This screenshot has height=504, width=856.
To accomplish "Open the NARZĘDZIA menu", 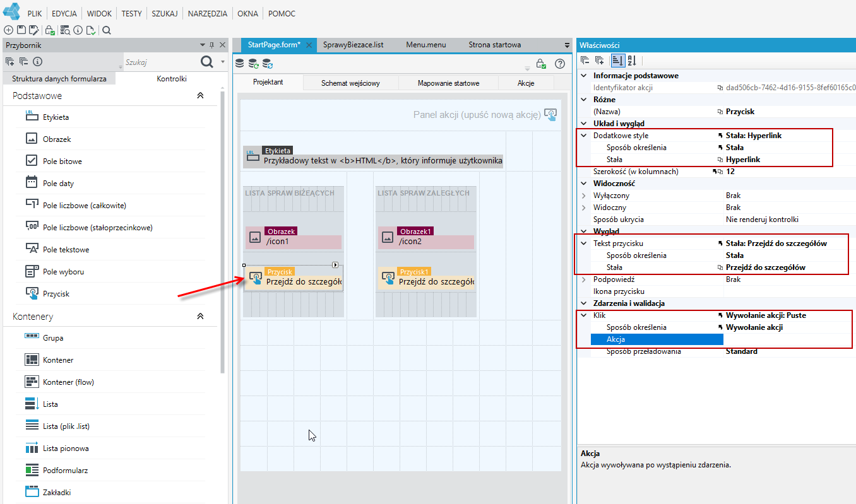I will pos(208,13).
